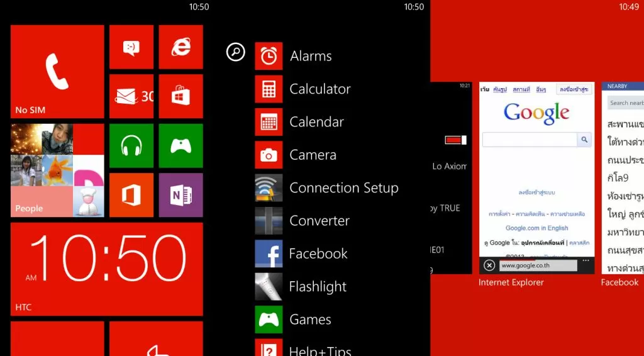Viewport: 644px width, 356px height.
Task: Open the Calendar app icon
Action: 269,122
